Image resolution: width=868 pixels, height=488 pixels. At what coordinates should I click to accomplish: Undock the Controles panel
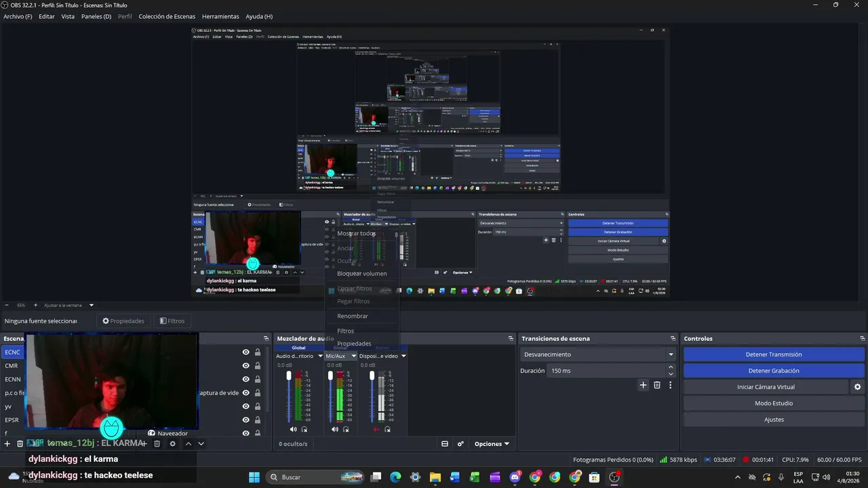(863, 338)
